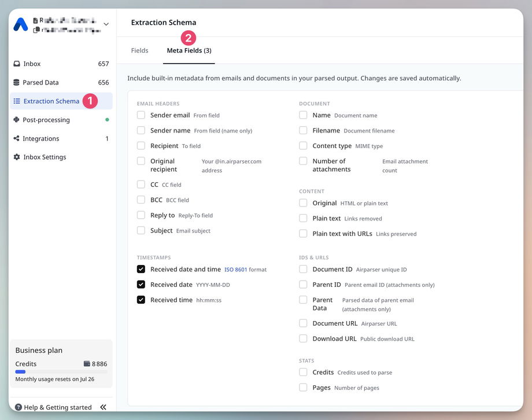Collapse the sidebar with the double chevron
This screenshot has width=532, height=420.
[103, 407]
